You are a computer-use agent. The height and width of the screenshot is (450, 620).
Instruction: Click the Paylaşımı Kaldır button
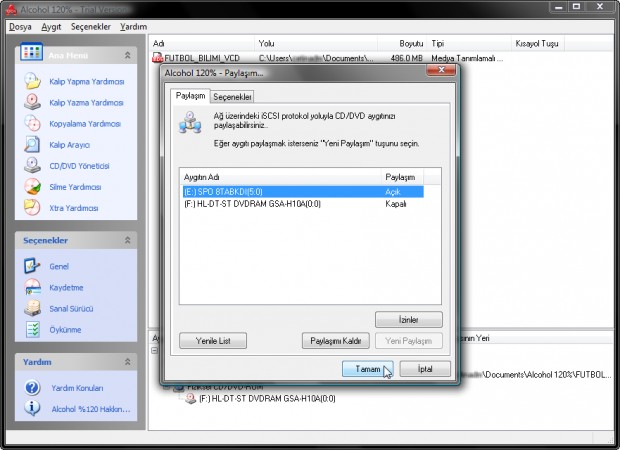click(336, 340)
